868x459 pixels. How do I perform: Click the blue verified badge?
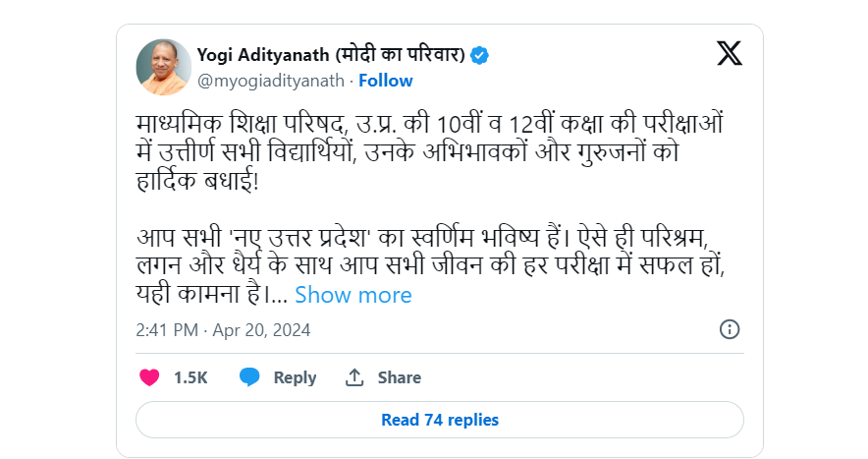click(x=480, y=55)
